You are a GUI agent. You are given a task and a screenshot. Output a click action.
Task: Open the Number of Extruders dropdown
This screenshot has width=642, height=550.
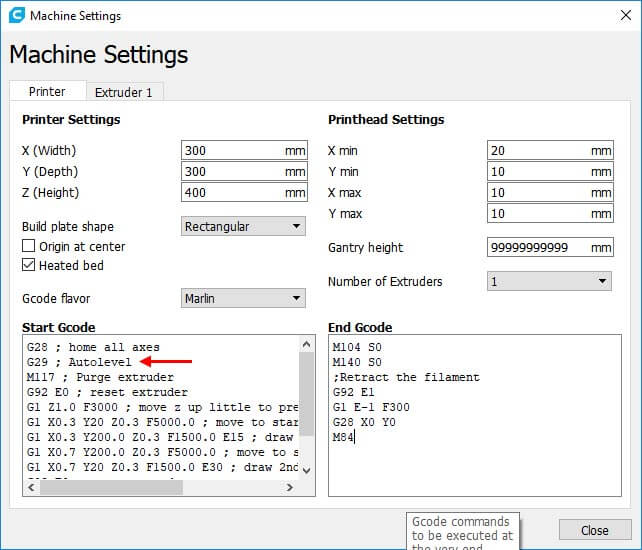coord(549,281)
